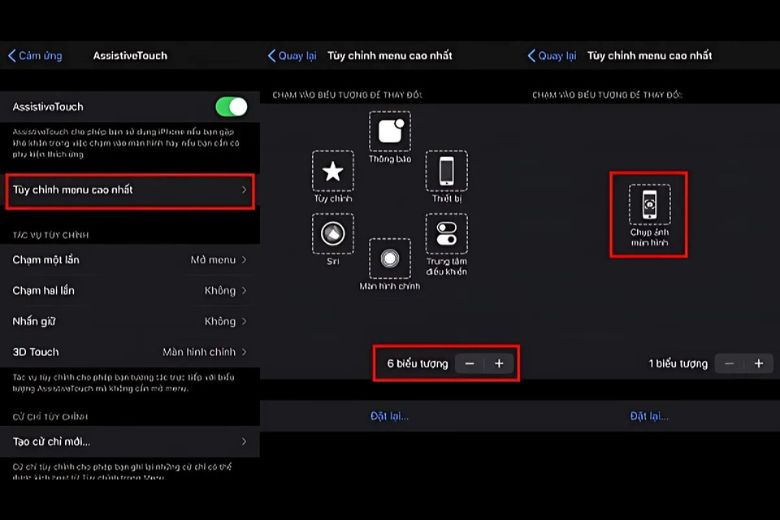Tap the Trung tâm điều khiển icon
780x520 pixels.
coord(446,233)
